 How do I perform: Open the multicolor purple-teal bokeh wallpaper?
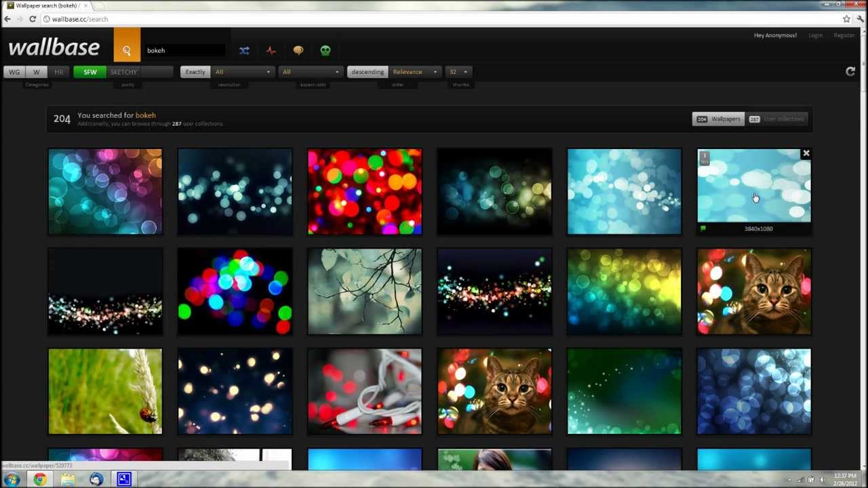pos(105,192)
